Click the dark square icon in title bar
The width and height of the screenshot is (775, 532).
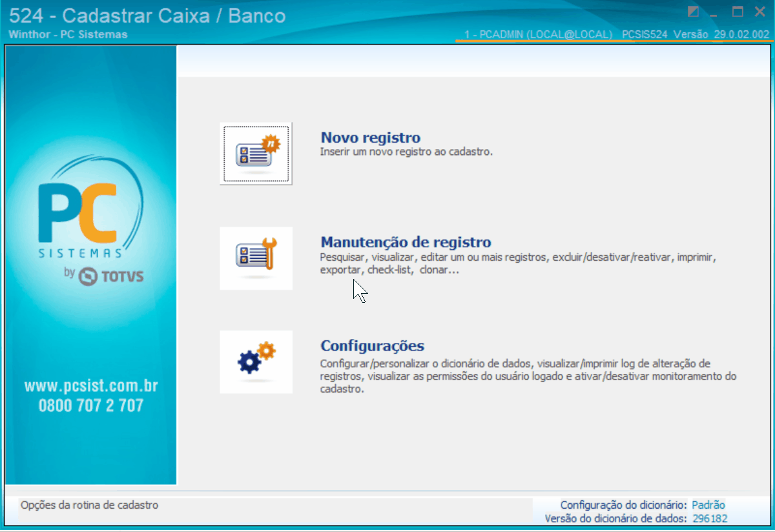coord(694,12)
